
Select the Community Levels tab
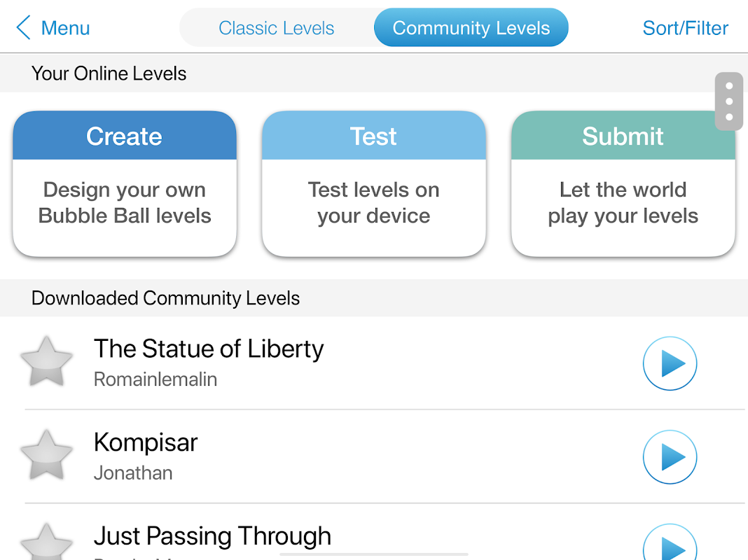pos(471,28)
